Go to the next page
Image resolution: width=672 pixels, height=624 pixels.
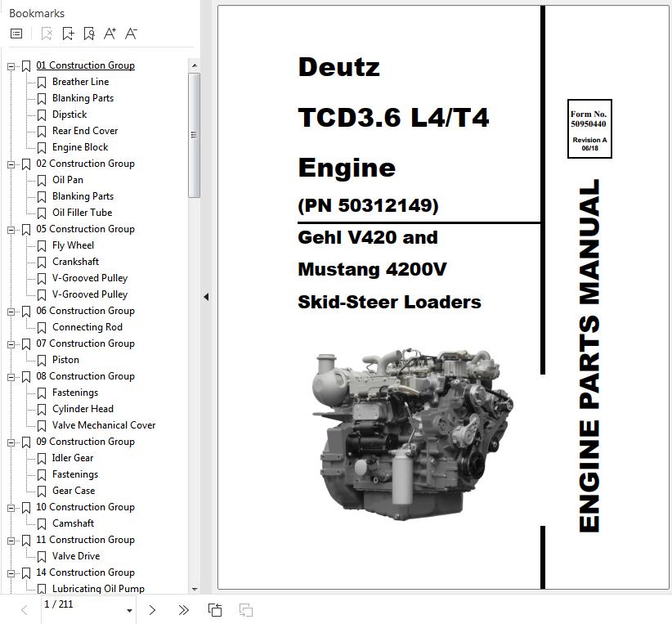coord(152,610)
